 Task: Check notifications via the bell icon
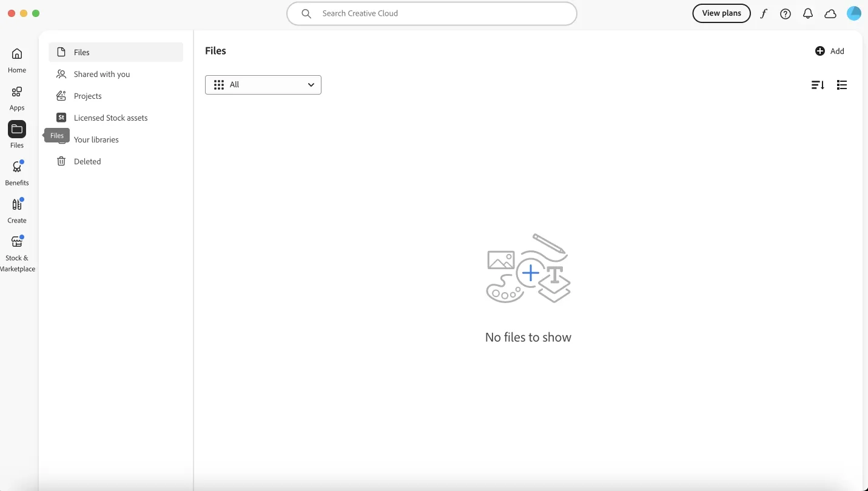click(x=808, y=13)
